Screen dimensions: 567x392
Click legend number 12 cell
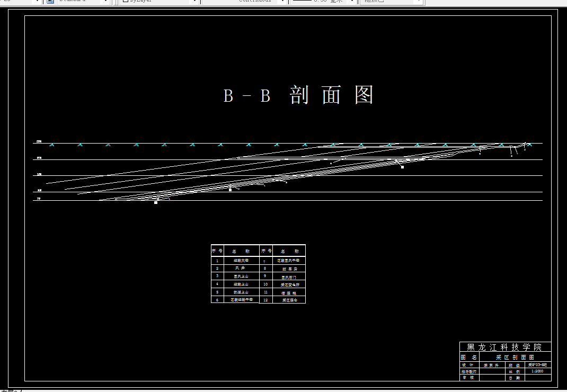pos(265,300)
